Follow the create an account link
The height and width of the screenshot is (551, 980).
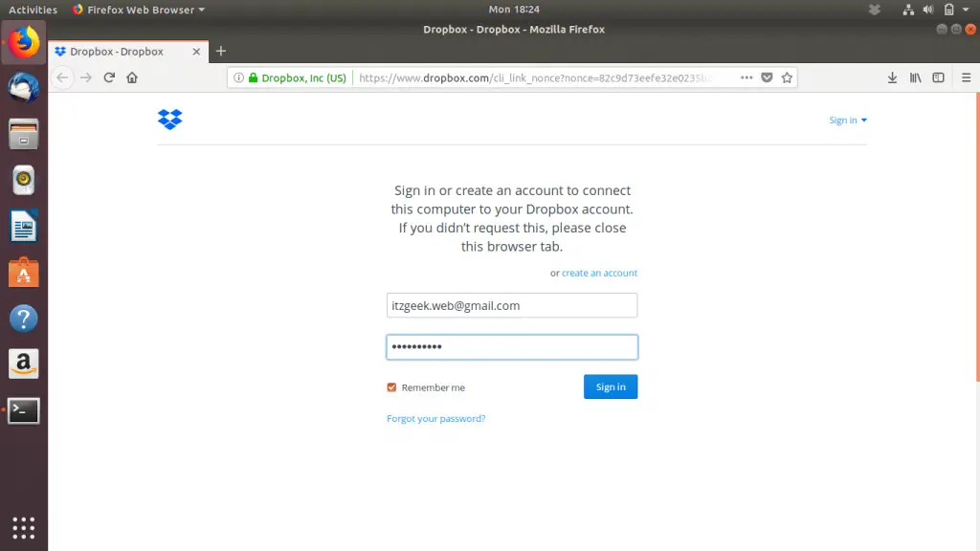pyautogui.click(x=599, y=273)
